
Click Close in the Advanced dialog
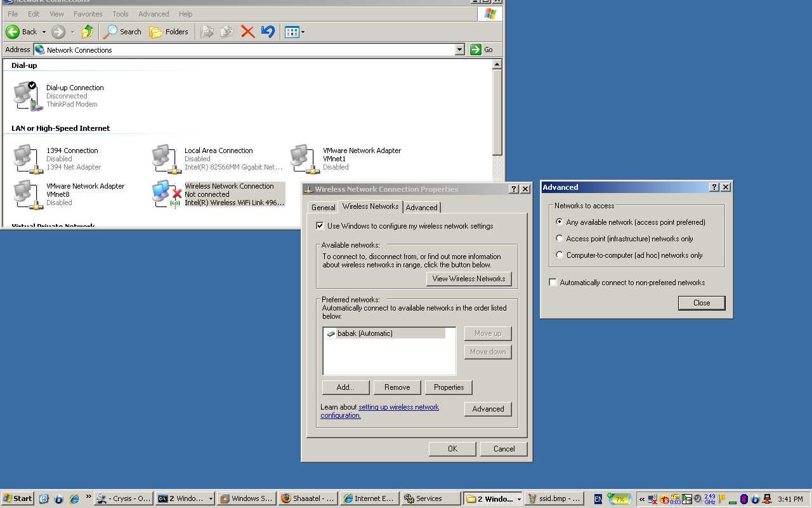tap(702, 303)
